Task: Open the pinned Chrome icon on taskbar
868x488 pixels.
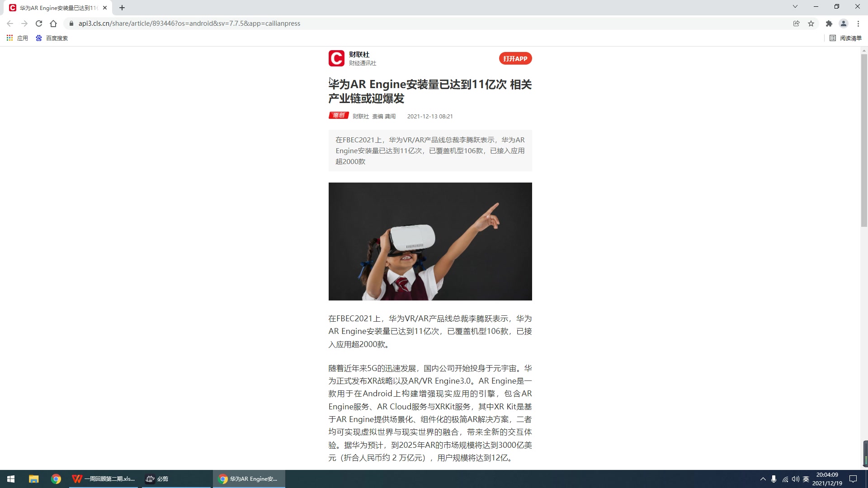Action: pyautogui.click(x=56, y=479)
